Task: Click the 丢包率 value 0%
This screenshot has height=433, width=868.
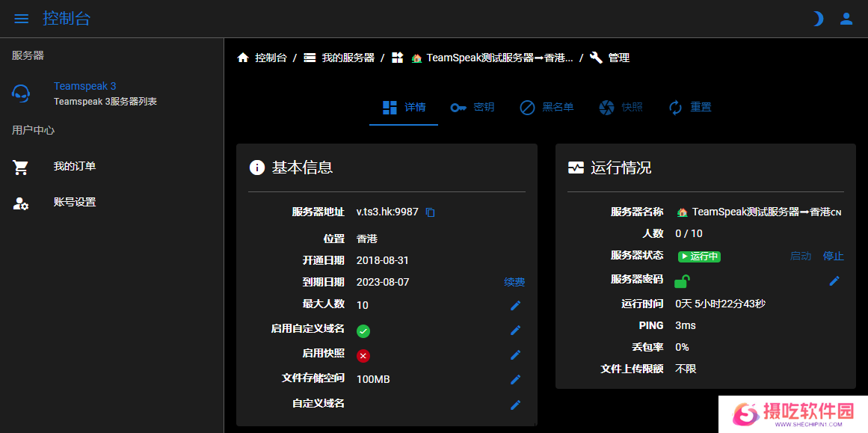Action: [682, 347]
